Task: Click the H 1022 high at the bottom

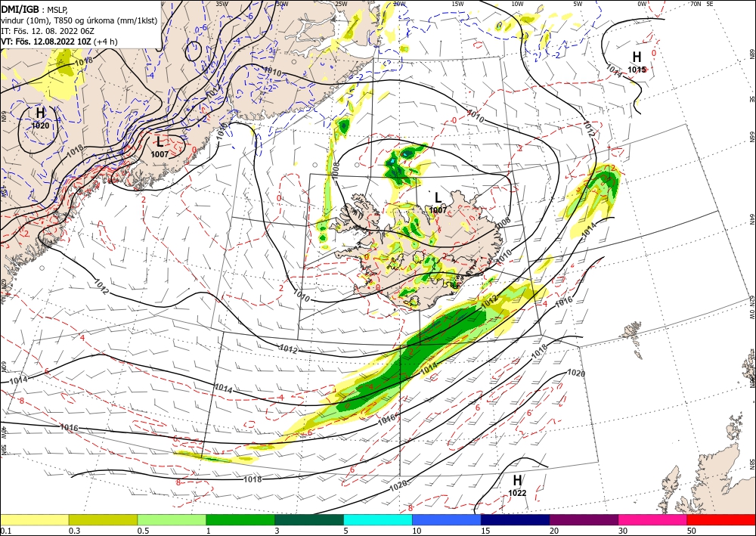Action: point(517,485)
